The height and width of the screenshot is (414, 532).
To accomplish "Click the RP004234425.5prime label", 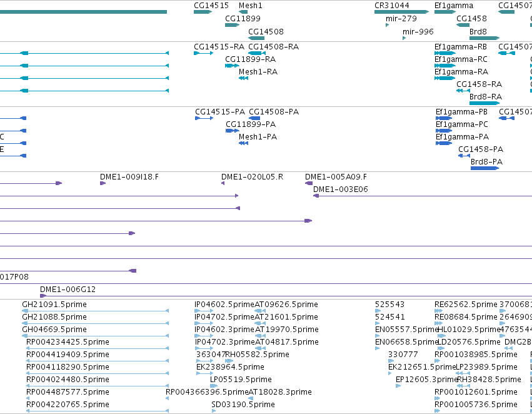I will click(x=68, y=342).
